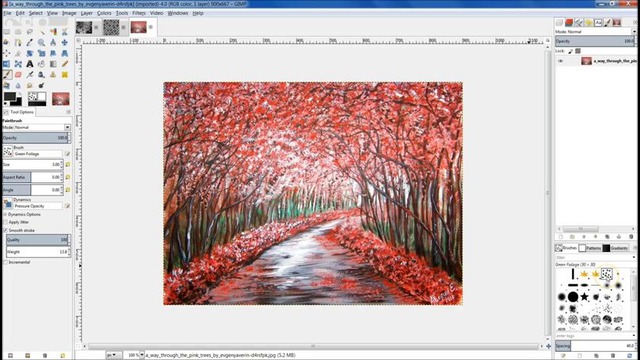Toggle Lock pixels brush icon
This screenshot has width=640, height=360.
click(x=570, y=51)
